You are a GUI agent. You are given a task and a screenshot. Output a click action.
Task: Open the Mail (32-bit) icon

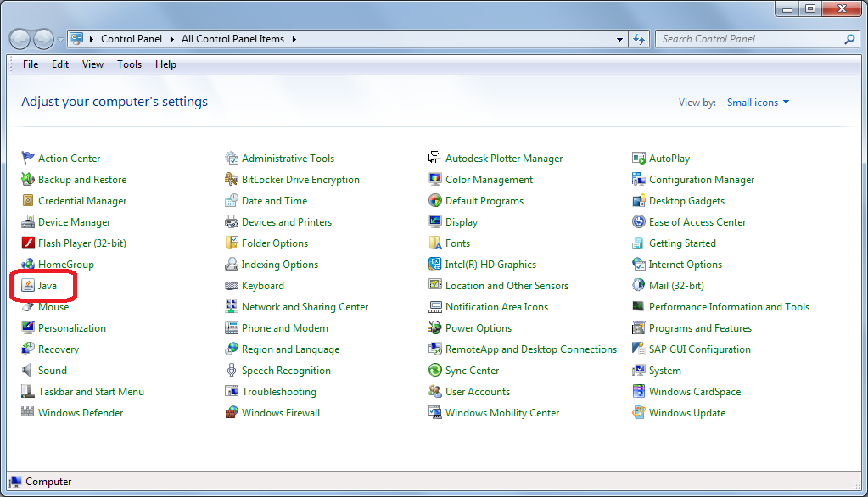pyautogui.click(x=639, y=286)
